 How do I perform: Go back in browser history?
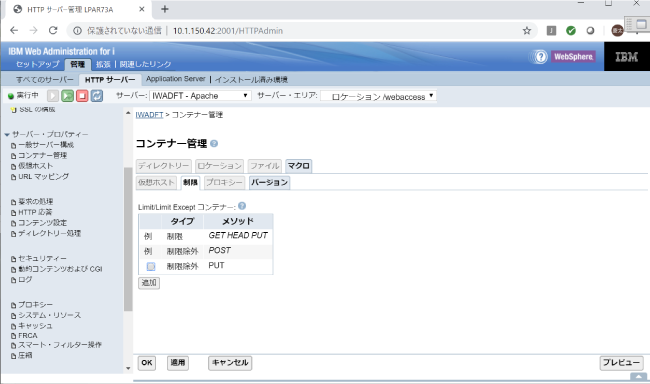pos(14,30)
